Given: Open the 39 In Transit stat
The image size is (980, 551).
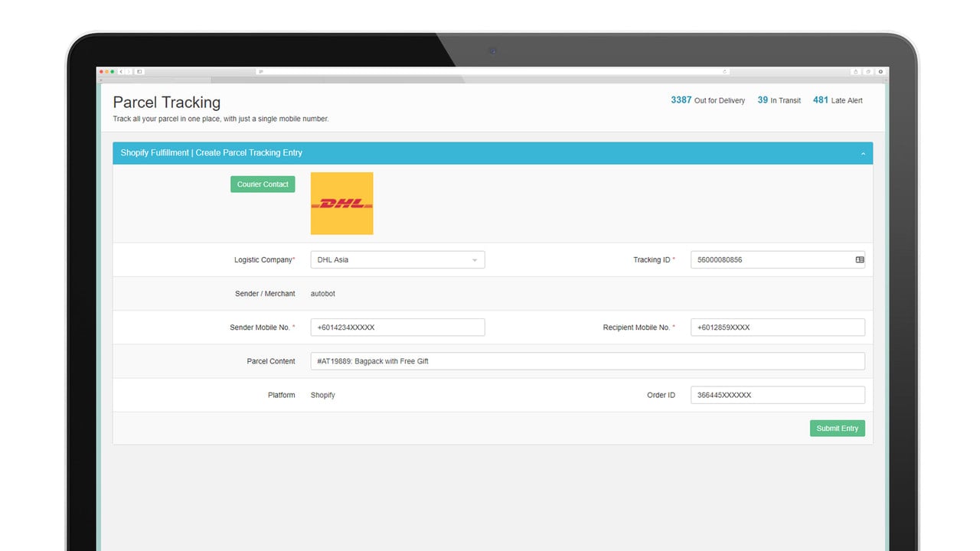Looking at the screenshot, I should coord(779,100).
